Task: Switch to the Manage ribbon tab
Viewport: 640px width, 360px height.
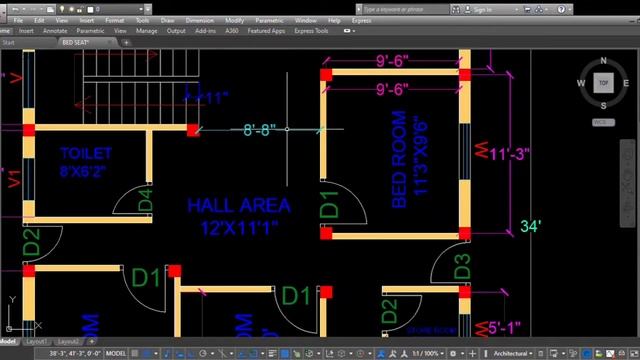Action: point(147,31)
